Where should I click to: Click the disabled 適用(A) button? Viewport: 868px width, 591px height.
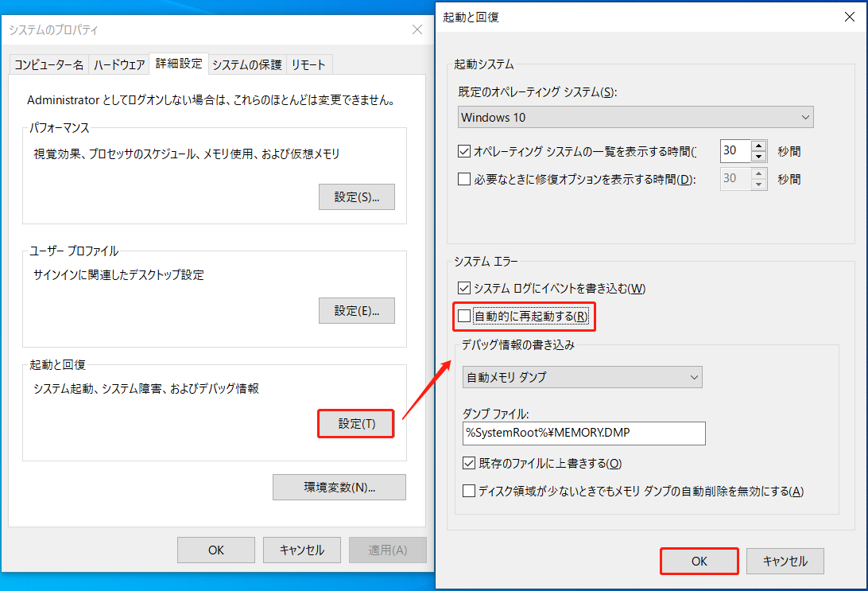[x=388, y=550]
